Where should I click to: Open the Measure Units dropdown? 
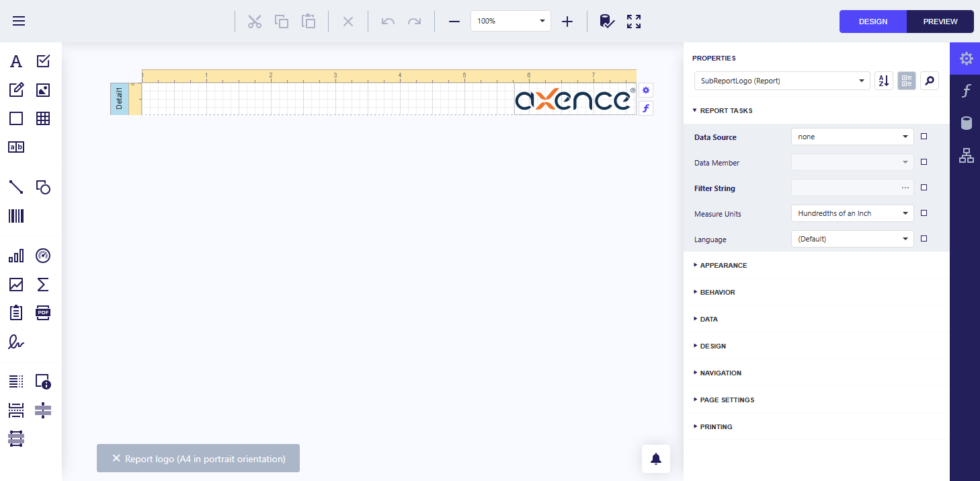[852, 213]
